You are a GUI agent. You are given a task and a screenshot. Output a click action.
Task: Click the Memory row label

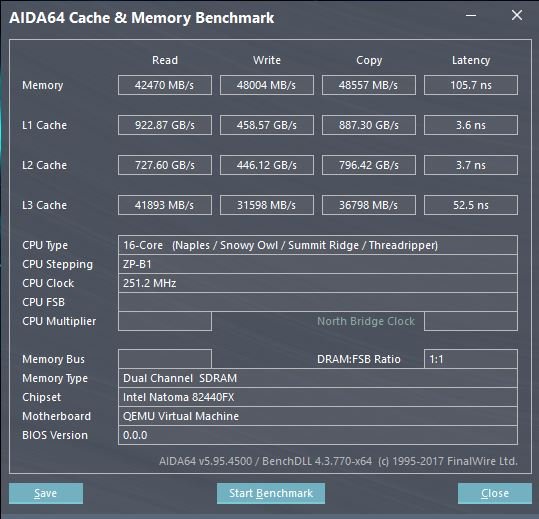43,85
